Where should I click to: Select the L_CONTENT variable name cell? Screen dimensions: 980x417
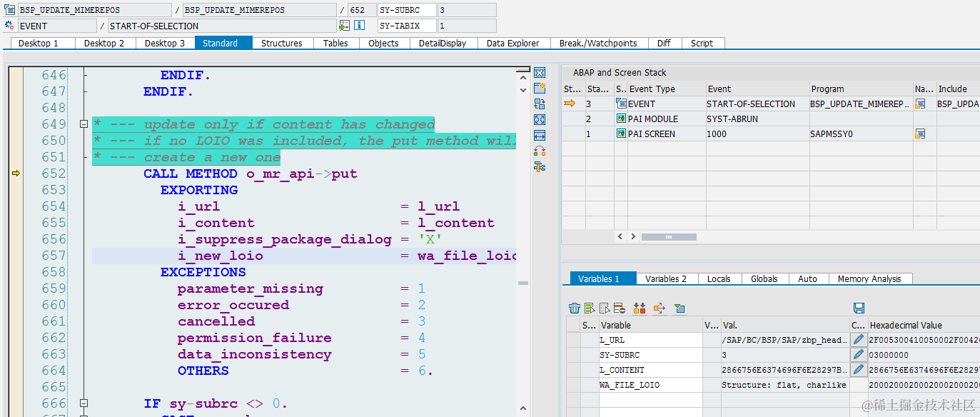pos(651,370)
